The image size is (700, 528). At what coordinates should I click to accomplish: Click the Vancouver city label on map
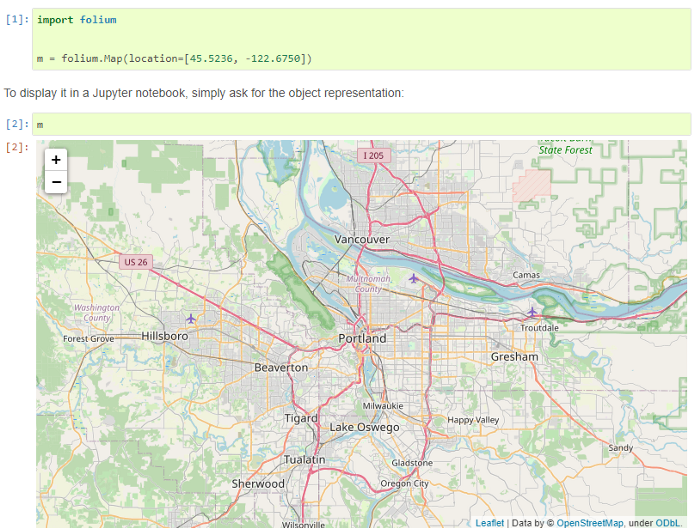tap(362, 240)
